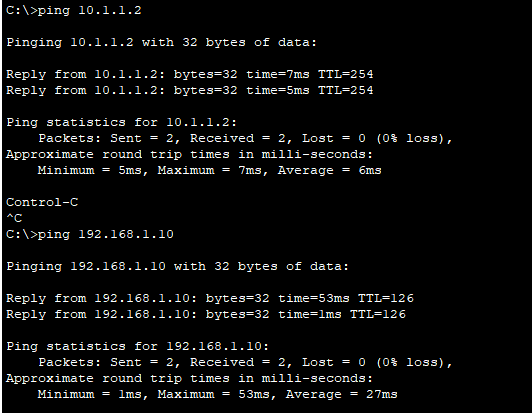Click the reply line with time=1ms TTL=126

click(206, 314)
